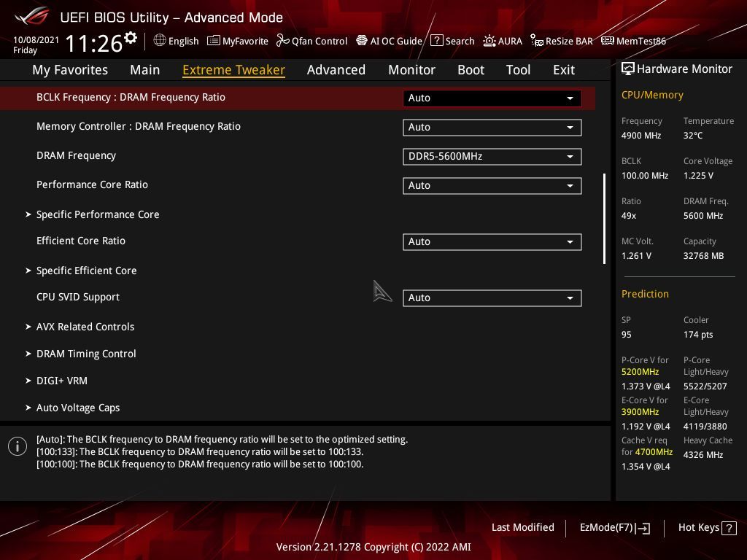Click the Version 2.21.1278 copyright text
The width and height of the screenshot is (747, 560).
(373, 547)
